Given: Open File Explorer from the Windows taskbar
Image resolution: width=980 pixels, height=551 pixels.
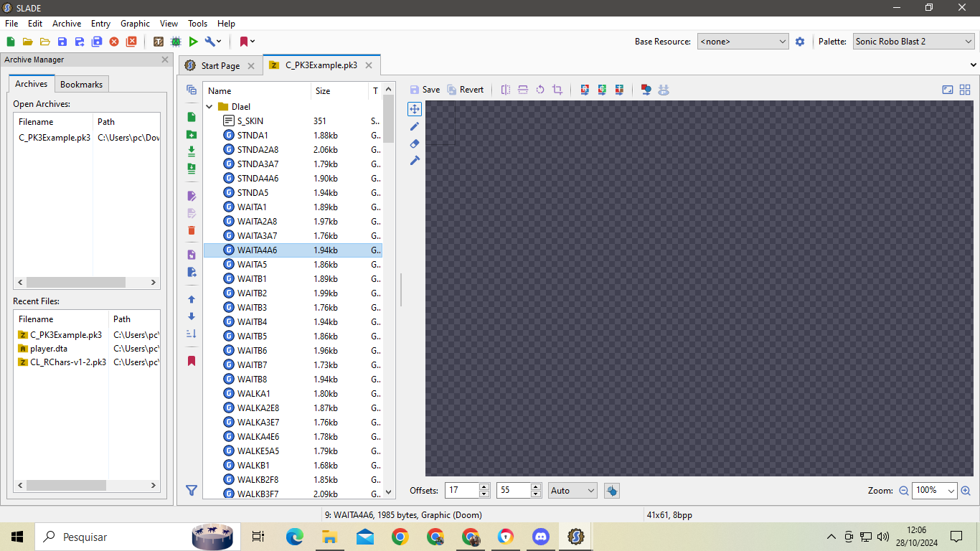Looking at the screenshot, I should click(330, 537).
